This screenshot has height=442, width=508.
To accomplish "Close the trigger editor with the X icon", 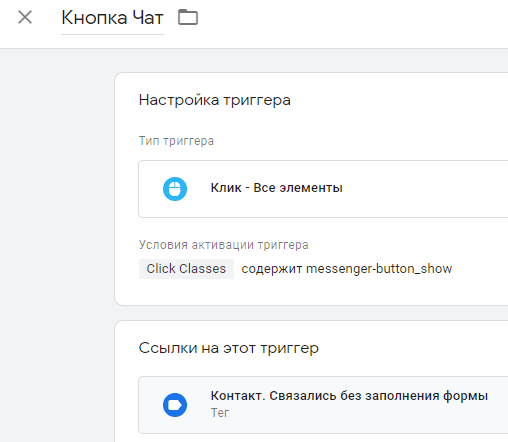I will click(x=25, y=17).
